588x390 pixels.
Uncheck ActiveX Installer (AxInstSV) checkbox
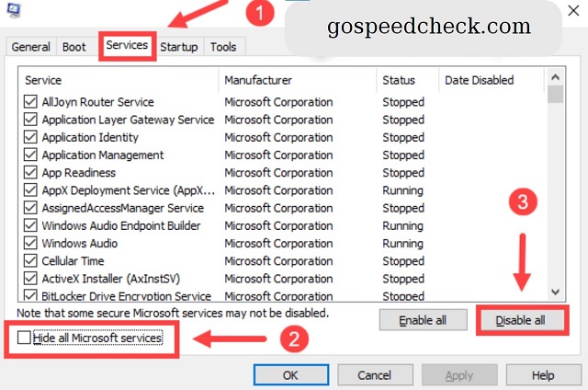pyautogui.click(x=30, y=278)
